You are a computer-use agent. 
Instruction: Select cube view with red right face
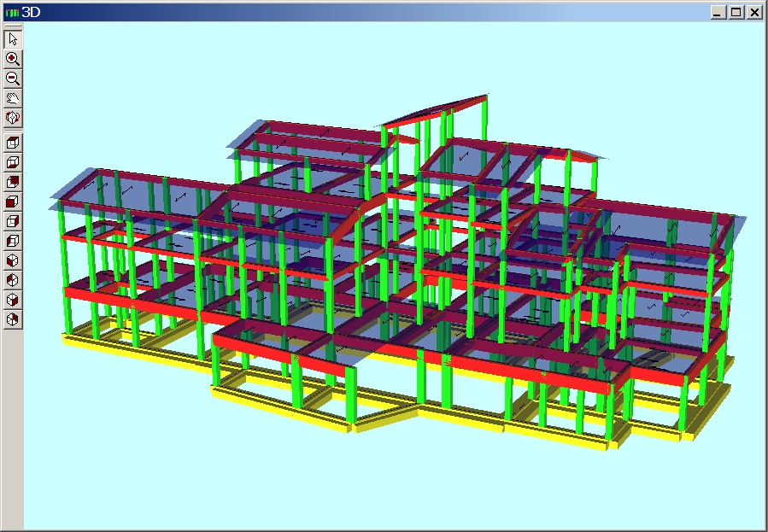click(x=13, y=221)
